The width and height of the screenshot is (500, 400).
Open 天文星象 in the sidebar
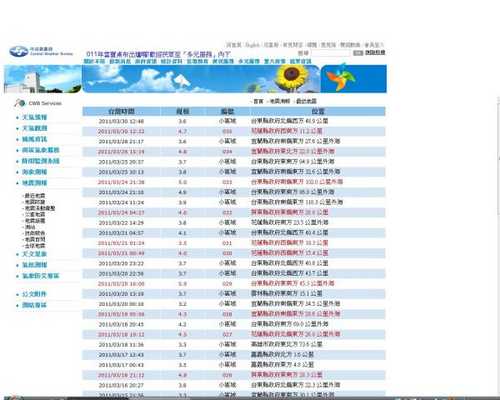click(x=34, y=254)
